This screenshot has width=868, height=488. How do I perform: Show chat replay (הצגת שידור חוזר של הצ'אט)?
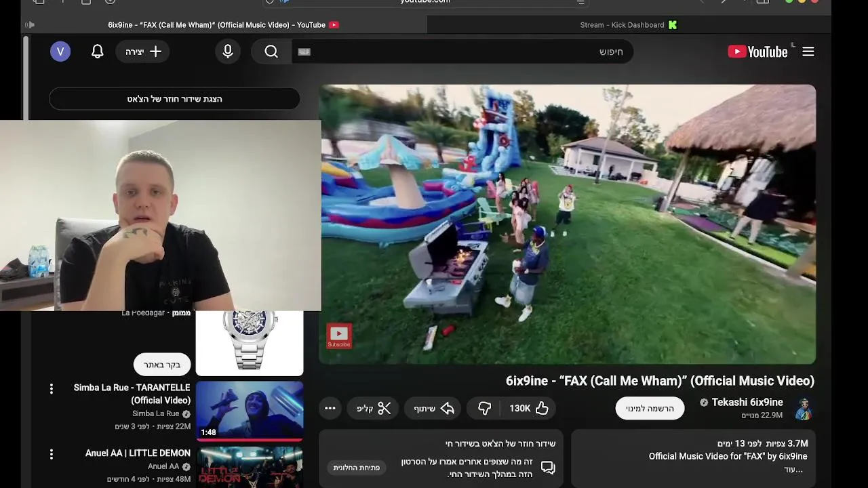click(174, 99)
